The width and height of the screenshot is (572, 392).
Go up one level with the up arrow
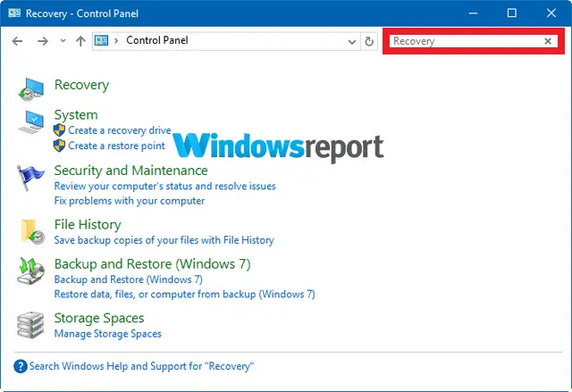coord(80,41)
